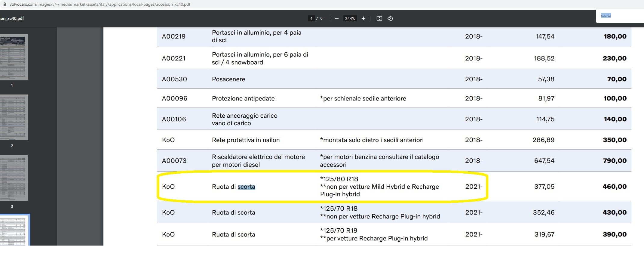Click the zoom out minus icon

[337, 18]
